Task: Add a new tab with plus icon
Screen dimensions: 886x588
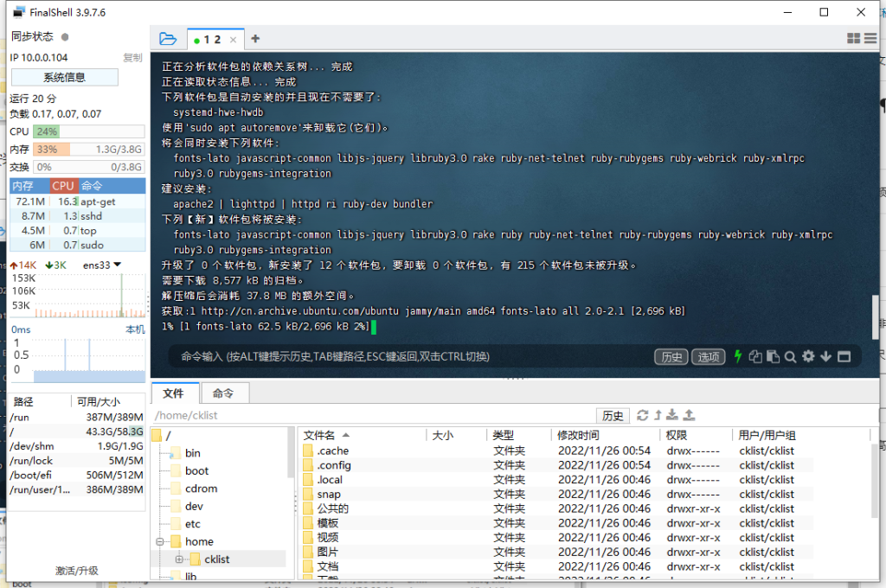Action: coord(255,38)
